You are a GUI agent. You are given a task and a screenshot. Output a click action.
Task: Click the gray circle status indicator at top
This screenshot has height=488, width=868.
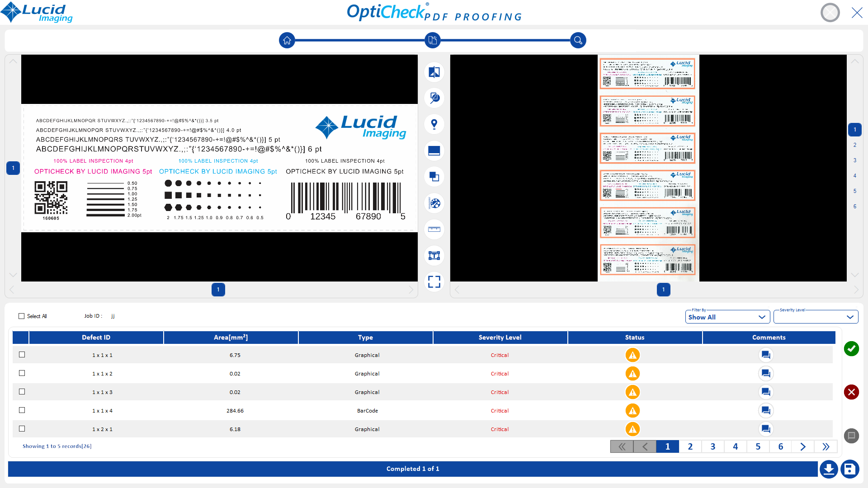click(830, 13)
